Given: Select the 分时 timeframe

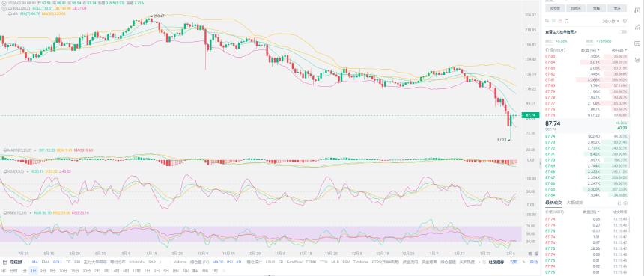Looking at the screenshot, I should pos(13,271).
